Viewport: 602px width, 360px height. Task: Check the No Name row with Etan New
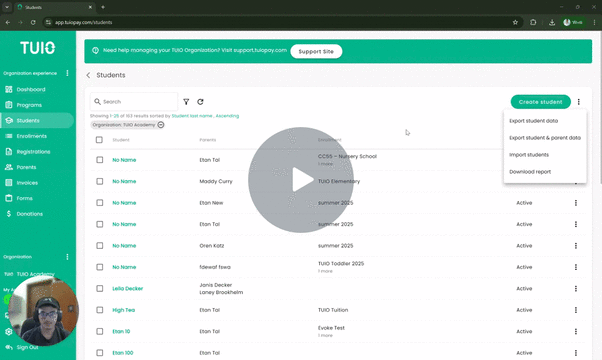[x=99, y=203]
